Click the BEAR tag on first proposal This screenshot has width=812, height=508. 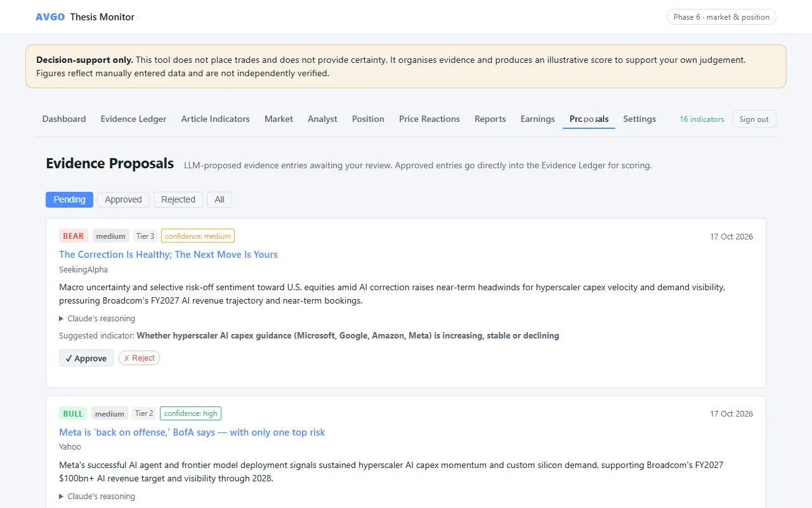[x=74, y=236]
